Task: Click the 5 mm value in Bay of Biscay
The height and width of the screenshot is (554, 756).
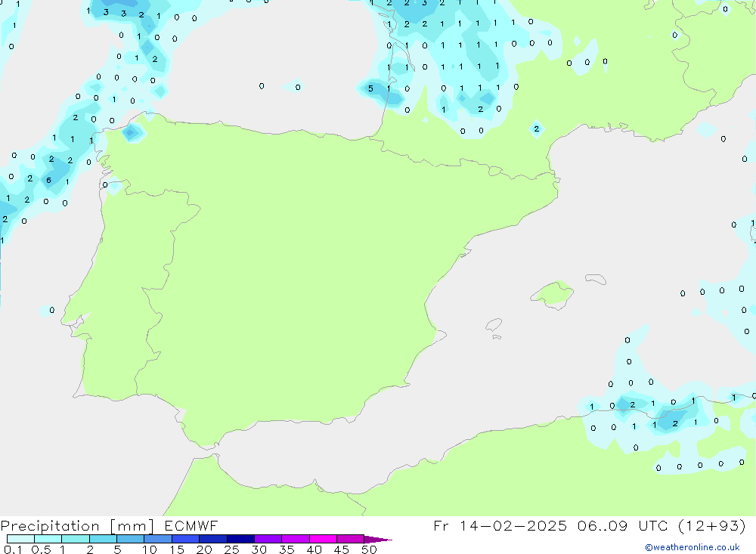Action: point(370,89)
